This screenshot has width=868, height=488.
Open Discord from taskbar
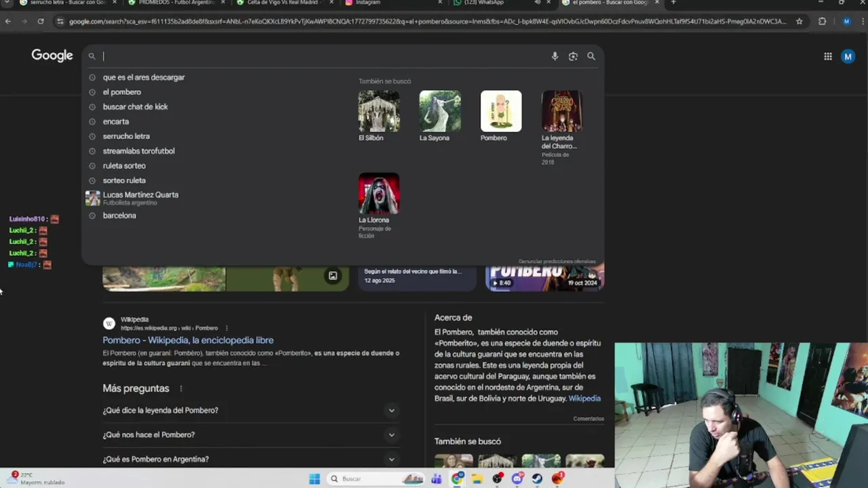[517, 479]
